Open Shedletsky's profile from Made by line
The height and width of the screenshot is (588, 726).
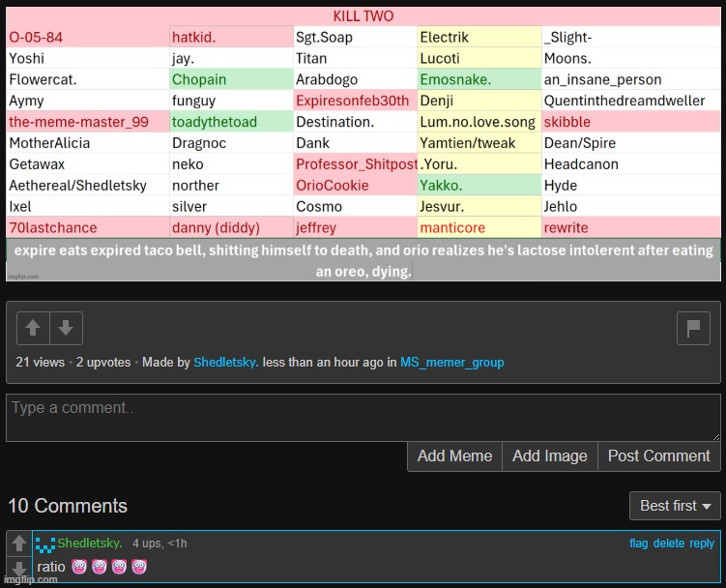point(226,363)
